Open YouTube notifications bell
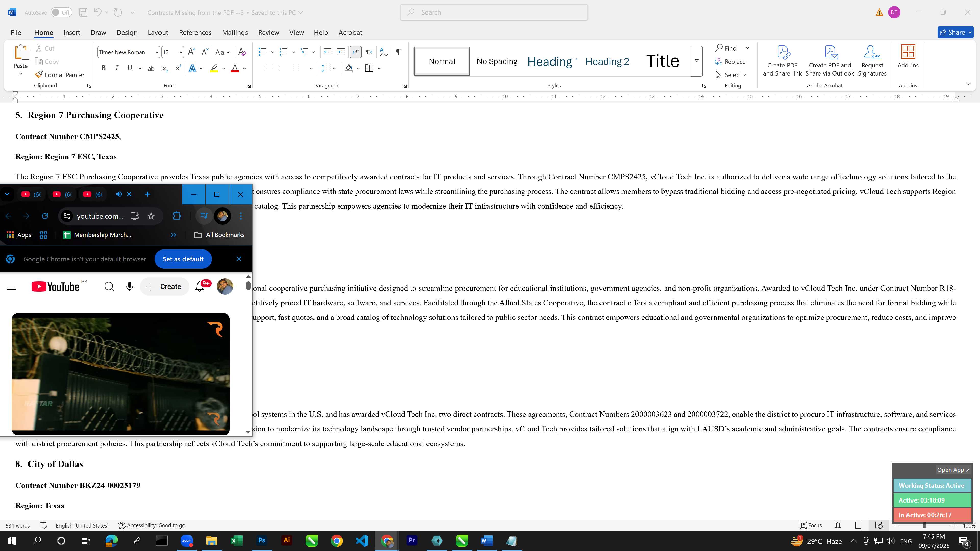980x551 pixels. tap(200, 287)
